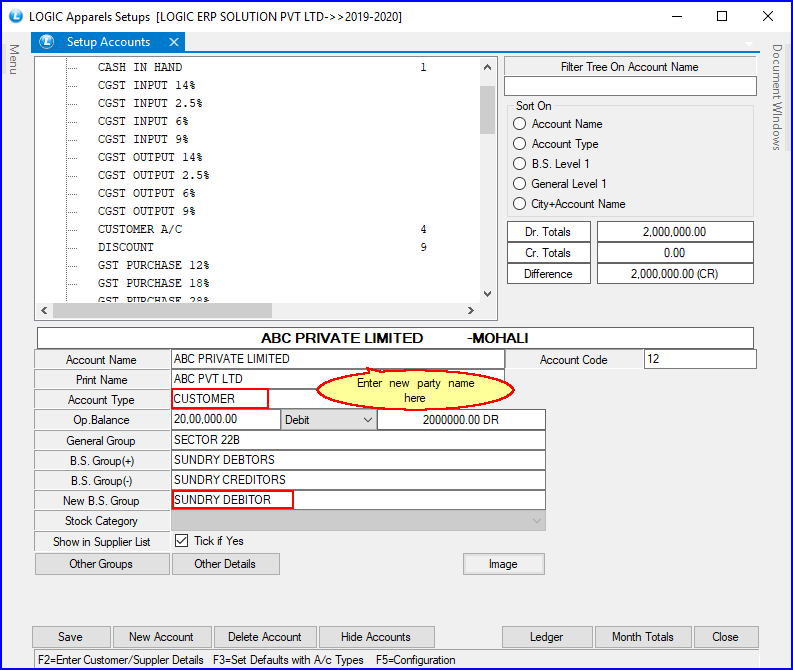
Task: Tick the Show in Supplier List checkbox
Action: coord(181,541)
